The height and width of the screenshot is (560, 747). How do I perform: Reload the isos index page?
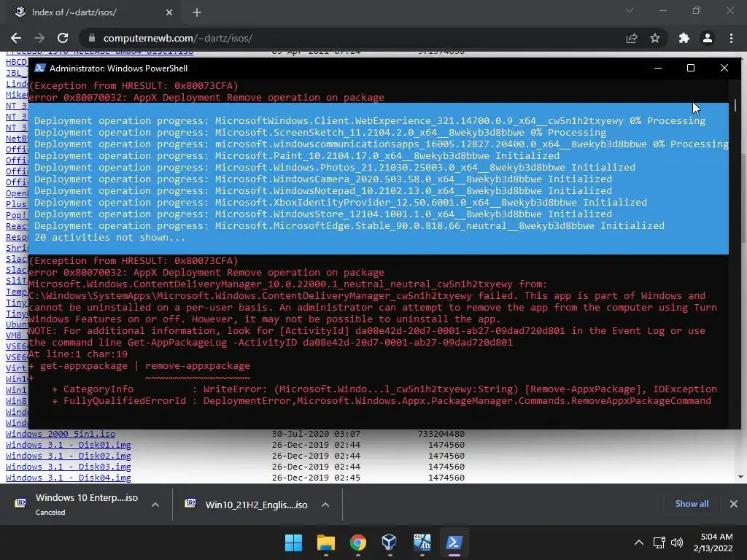(x=63, y=38)
